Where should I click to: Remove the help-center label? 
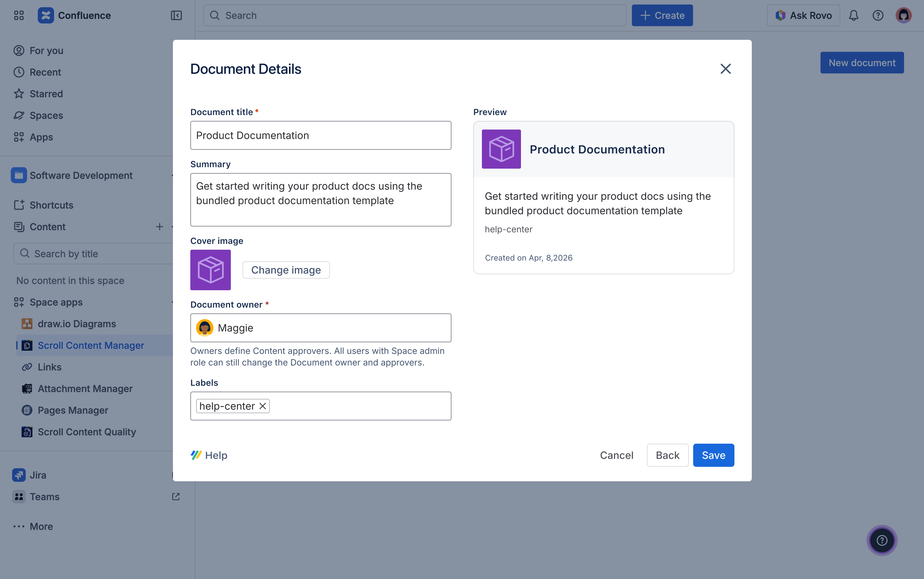263,406
